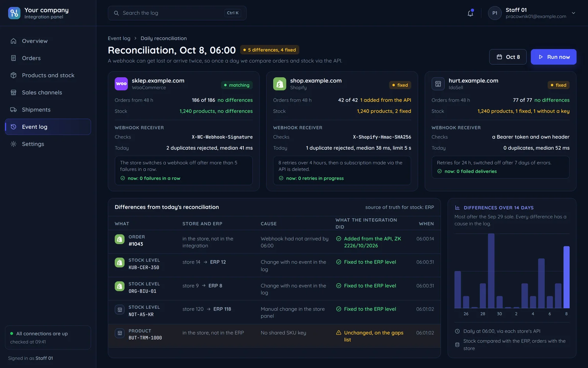The image size is (588, 368).
Task: Click the IdoSell store icon on hurt.example.com card
Action: click(438, 84)
